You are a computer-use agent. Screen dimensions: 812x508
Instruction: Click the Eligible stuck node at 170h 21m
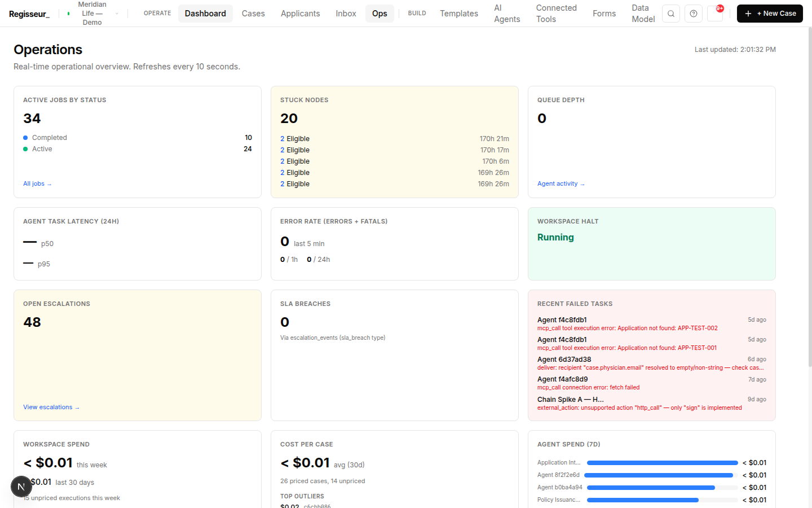(x=395, y=139)
